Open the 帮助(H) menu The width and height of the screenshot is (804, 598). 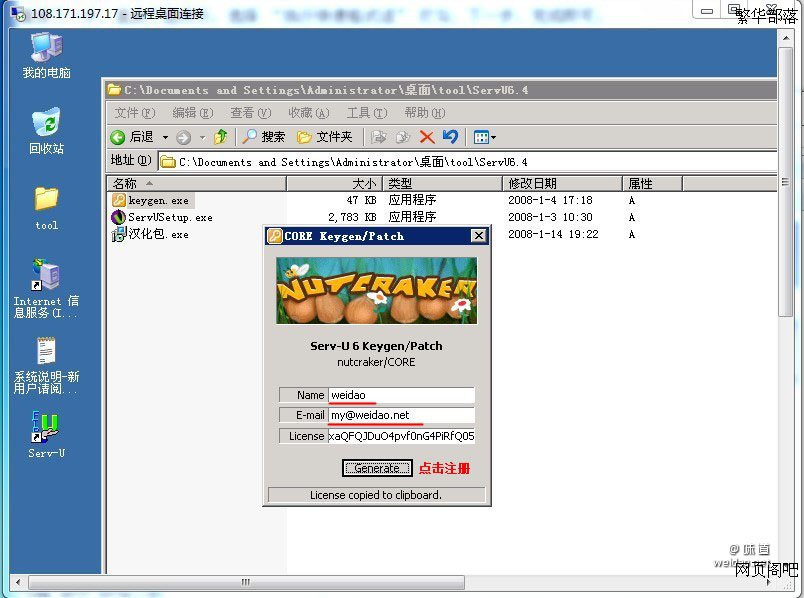coord(425,113)
